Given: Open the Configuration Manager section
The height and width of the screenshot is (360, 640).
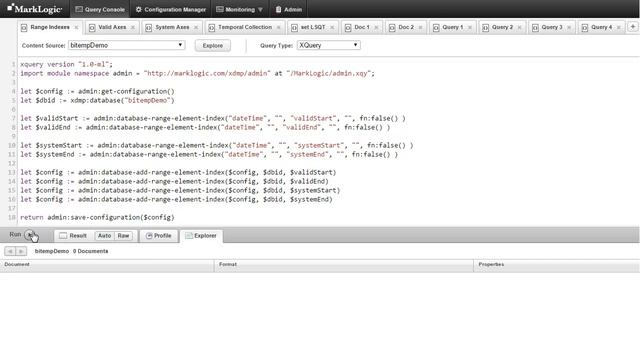Looking at the screenshot, I should pyautogui.click(x=171, y=9).
